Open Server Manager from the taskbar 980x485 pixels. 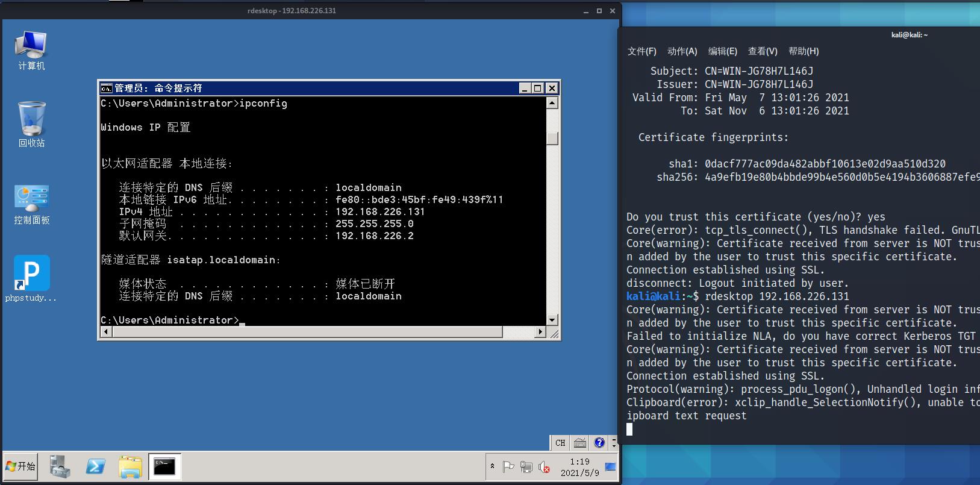click(x=60, y=466)
